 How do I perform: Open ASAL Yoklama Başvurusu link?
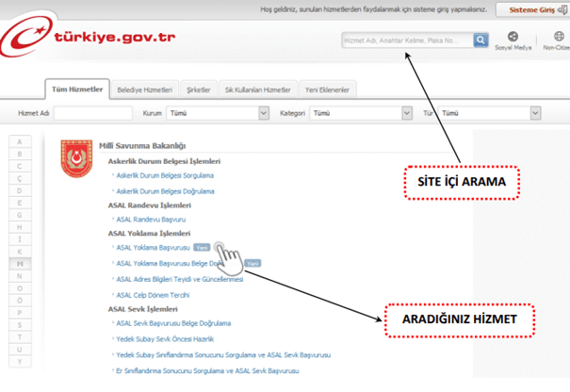coord(153,248)
